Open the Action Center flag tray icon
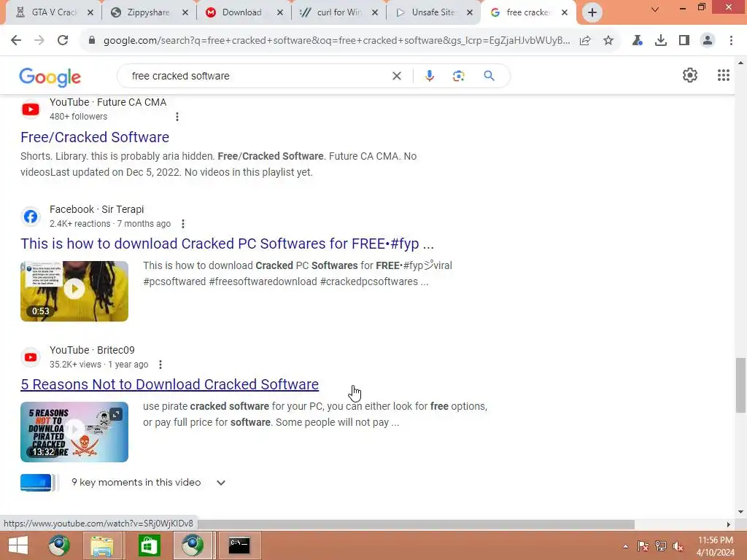Screen dimensions: 747x560 (643, 546)
